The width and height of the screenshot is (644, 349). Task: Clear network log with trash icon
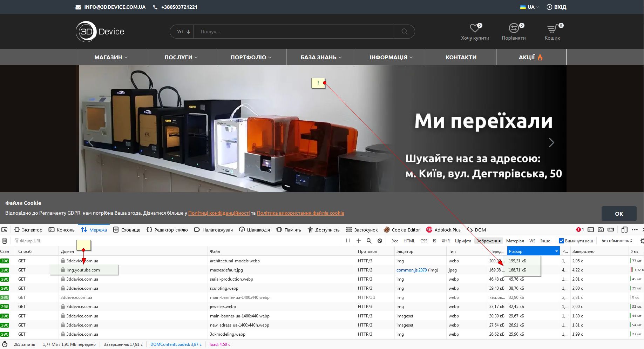[x=5, y=241]
